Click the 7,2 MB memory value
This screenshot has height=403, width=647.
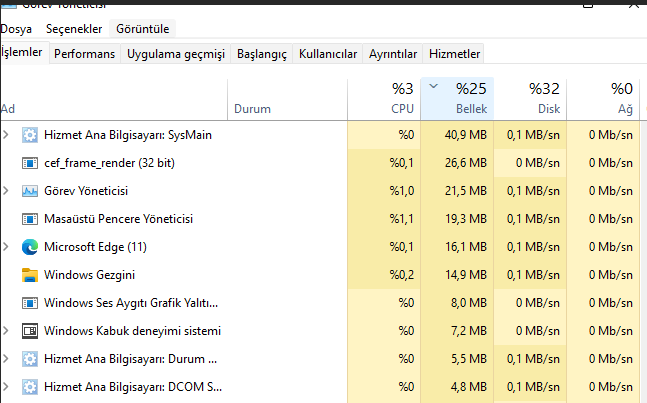469,331
